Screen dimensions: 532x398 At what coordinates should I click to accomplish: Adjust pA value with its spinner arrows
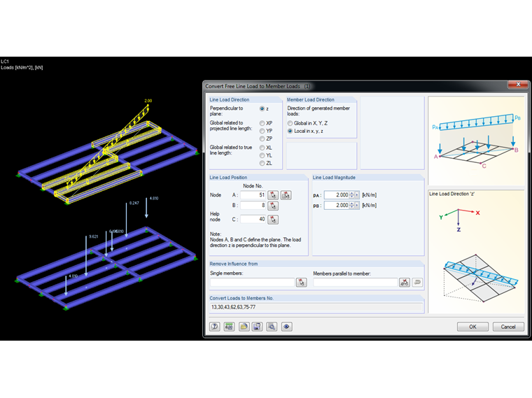(352, 195)
